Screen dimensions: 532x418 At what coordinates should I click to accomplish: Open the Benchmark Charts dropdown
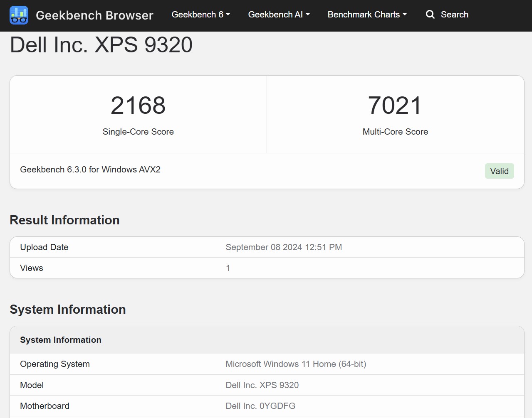click(x=367, y=15)
